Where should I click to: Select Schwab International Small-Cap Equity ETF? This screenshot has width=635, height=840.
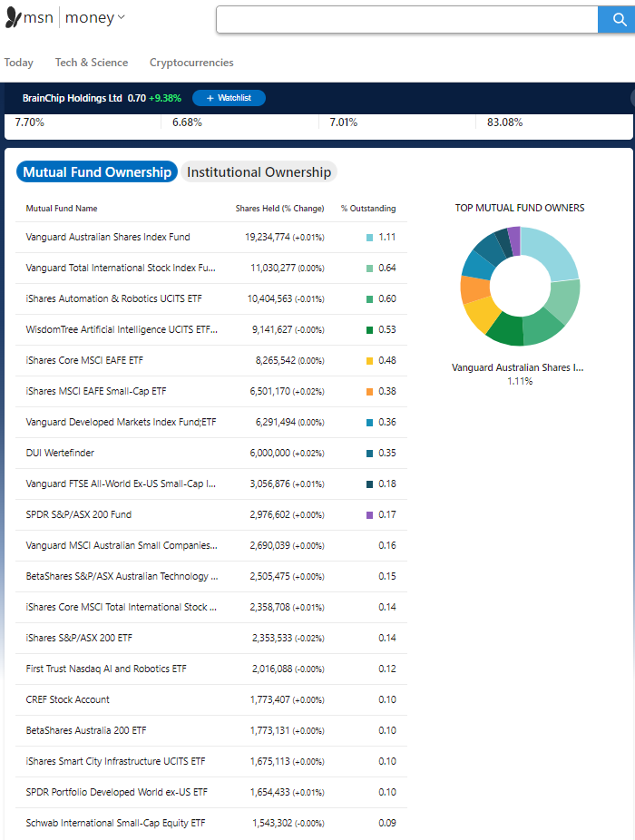(x=211, y=823)
